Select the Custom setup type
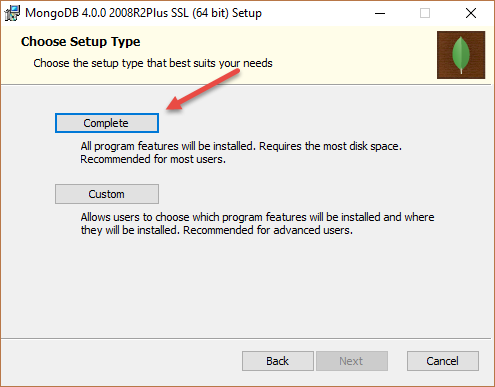The height and width of the screenshot is (387, 495). point(107,194)
